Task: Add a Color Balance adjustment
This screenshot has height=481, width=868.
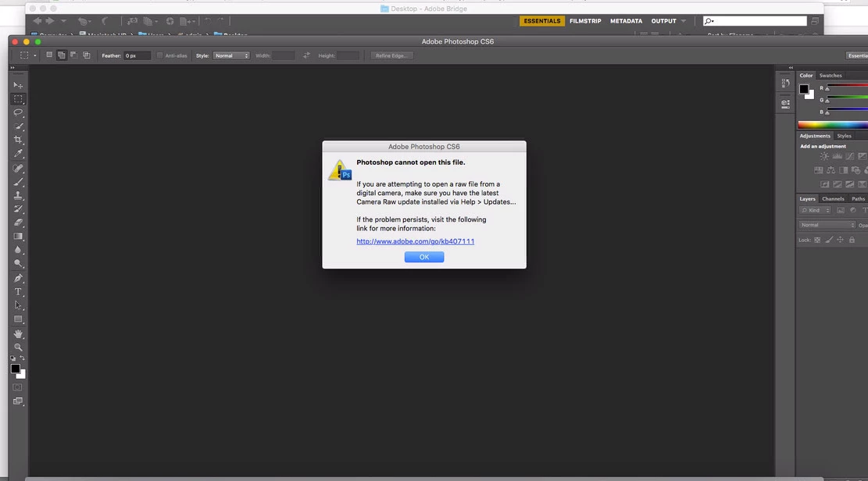Action: coord(831,170)
